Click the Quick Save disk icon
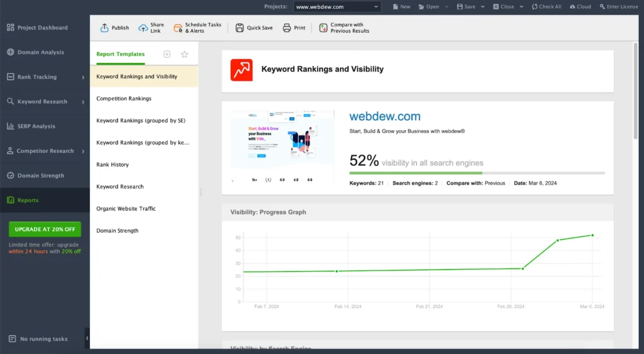644x354 pixels. tap(240, 28)
